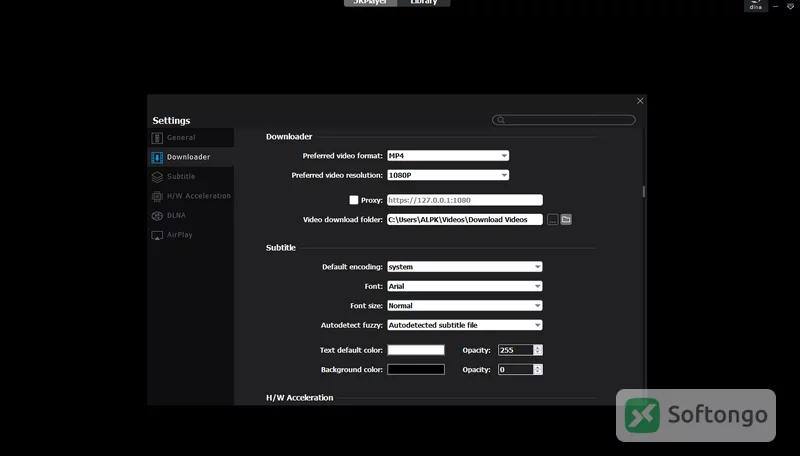Viewport: 800px width, 456px height.
Task: Click the DLNA sidebar icon
Action: [x=157, y=215]
